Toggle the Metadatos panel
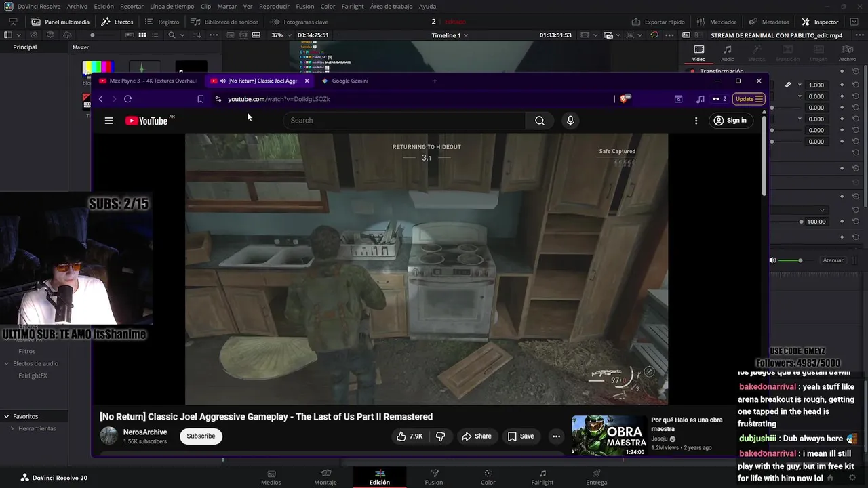The width and height of the screenshot is (868, 488). (x=769, y=22)
